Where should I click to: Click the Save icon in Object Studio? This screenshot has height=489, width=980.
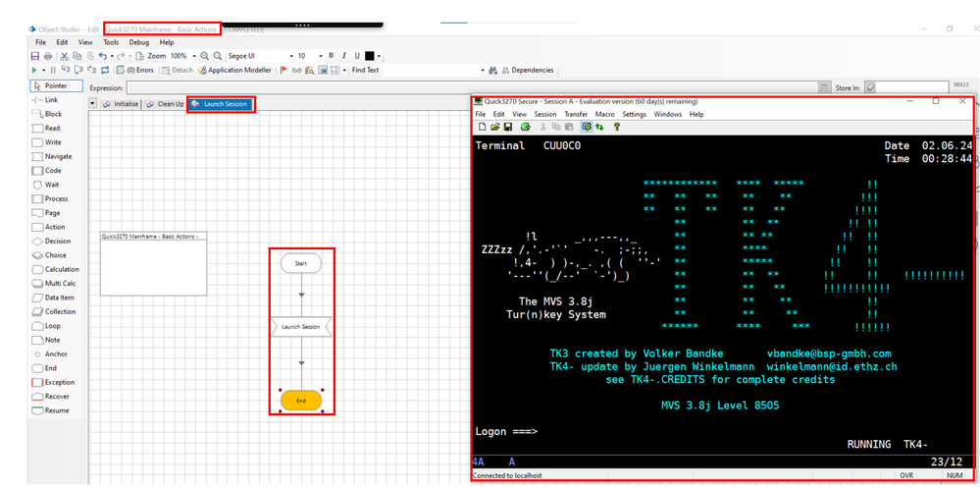coord(35,56)
